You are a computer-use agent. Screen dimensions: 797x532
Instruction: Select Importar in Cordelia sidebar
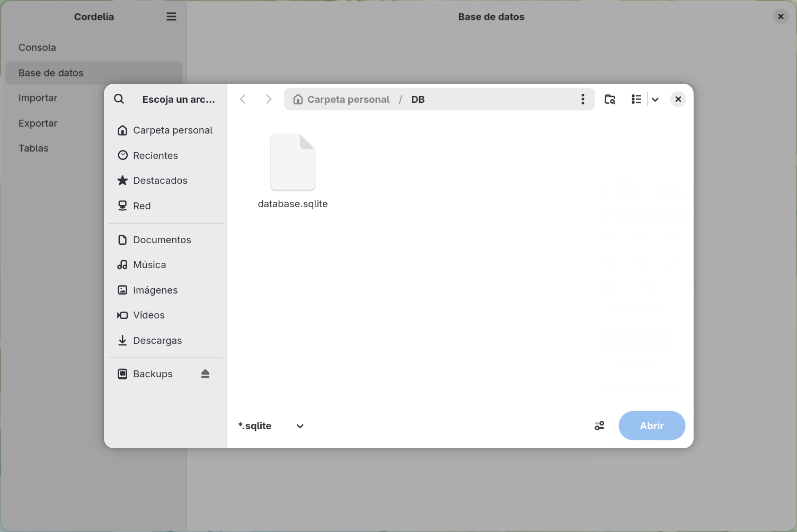coord(94,98)
